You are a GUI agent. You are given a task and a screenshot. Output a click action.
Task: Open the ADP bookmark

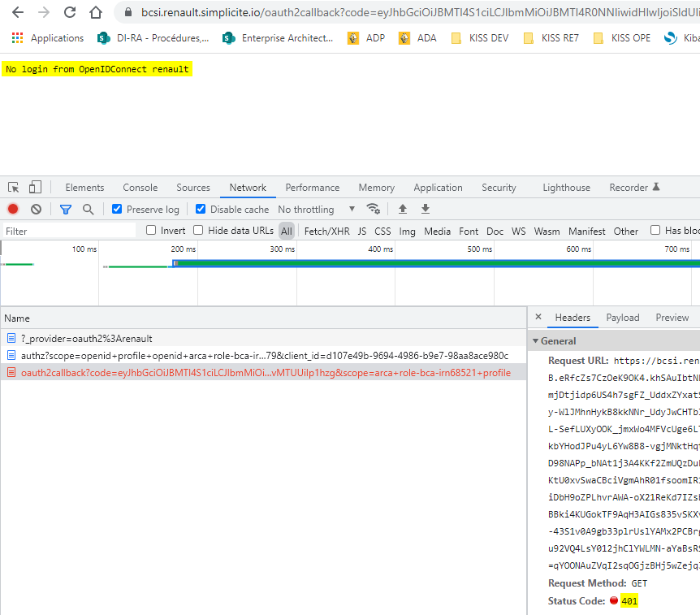[366, 38]
